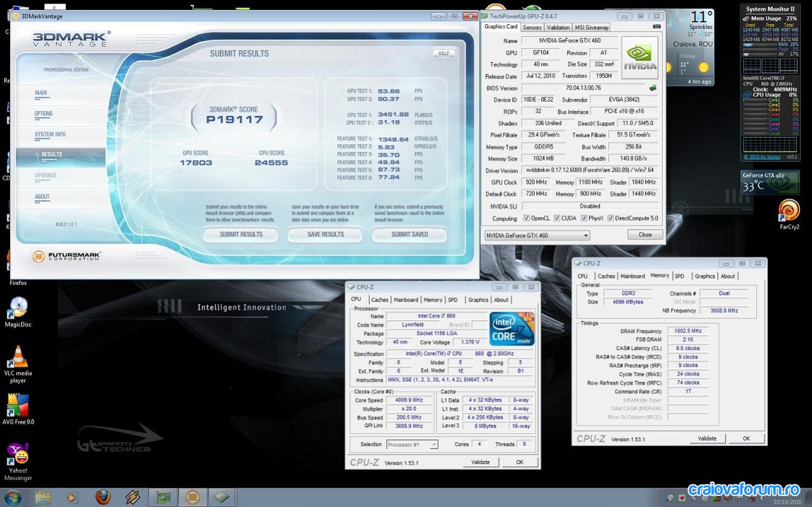Viewport: 812px width, 507px height.
Task: Click the HELP button in 3DMark Vantage
Action: [444, 53]
